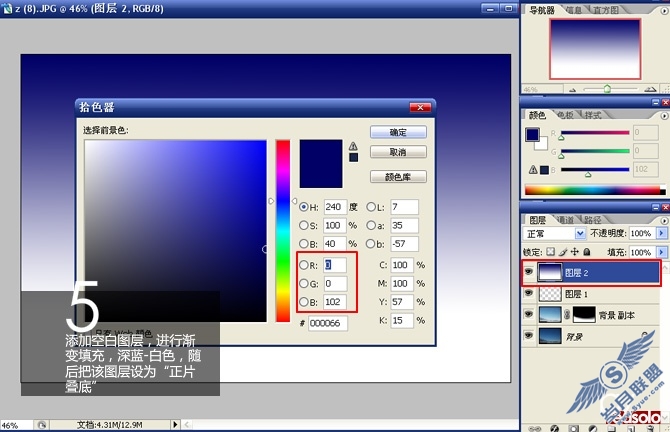Click the 确定 button

398,132
